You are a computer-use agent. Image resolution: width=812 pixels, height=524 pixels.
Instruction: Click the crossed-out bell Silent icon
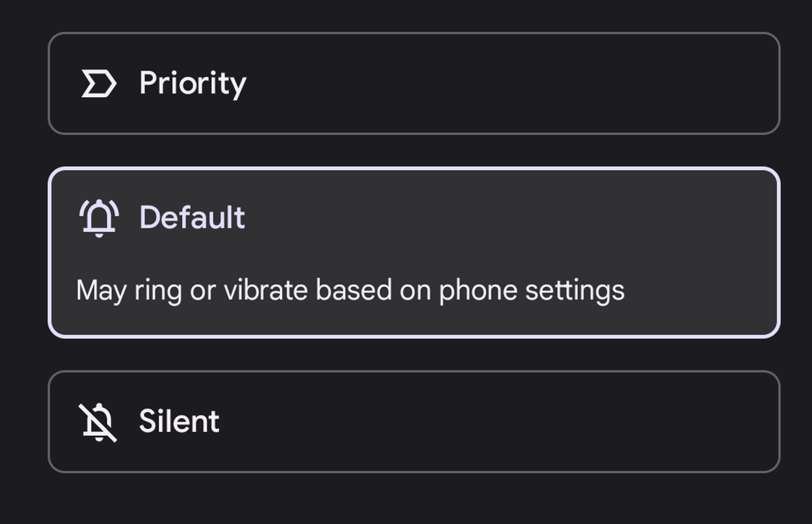[x=98, y=422]
